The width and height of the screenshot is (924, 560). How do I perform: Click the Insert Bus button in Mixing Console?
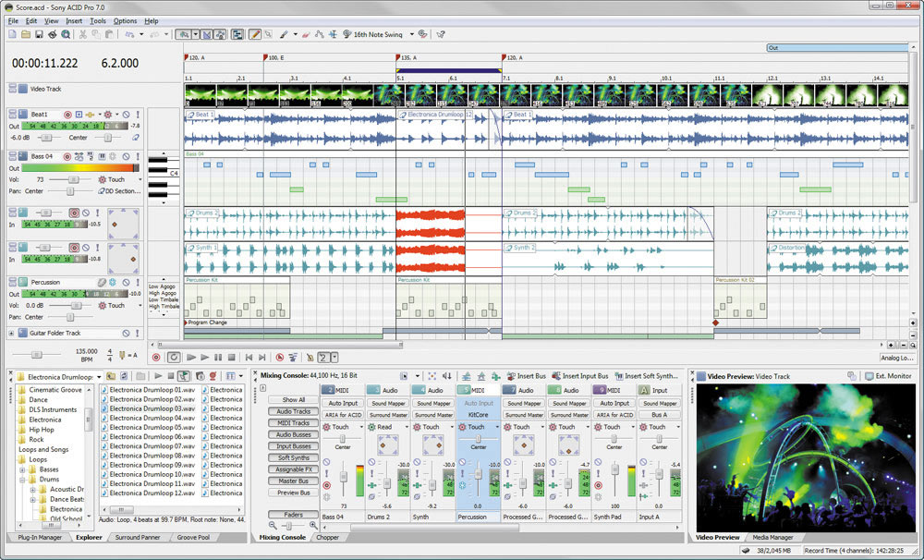coord(531,376)
